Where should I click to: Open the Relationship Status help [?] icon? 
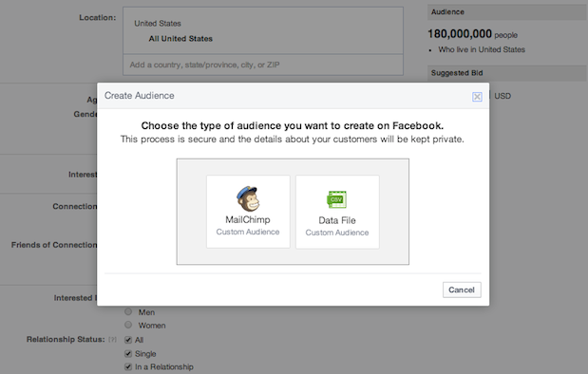pos(112,340)
